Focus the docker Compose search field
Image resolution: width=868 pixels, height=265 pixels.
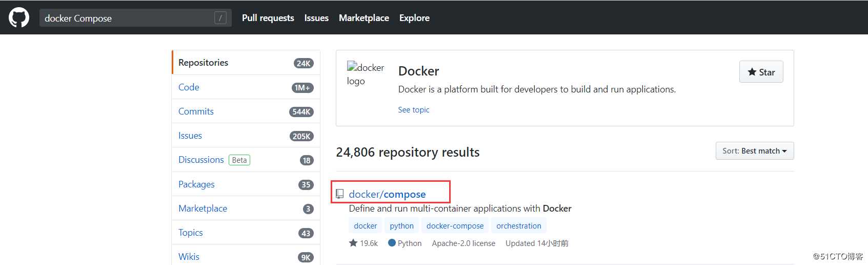coord(126,18)
